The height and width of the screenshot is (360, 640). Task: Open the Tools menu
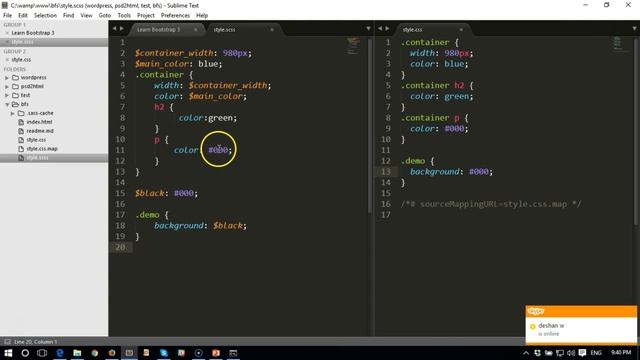coord(124,16)
